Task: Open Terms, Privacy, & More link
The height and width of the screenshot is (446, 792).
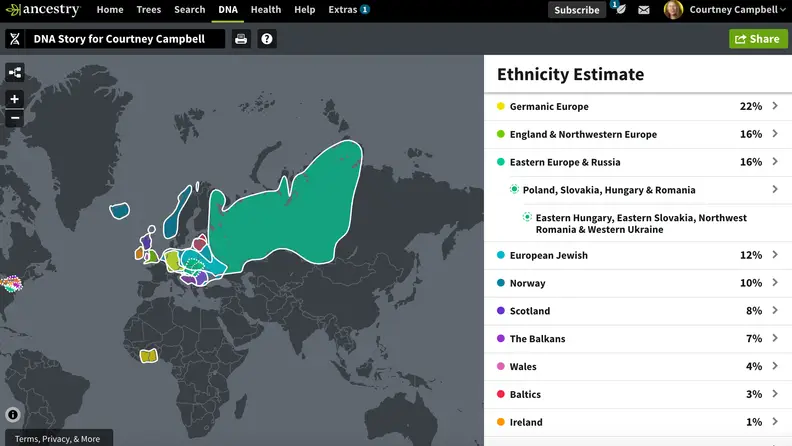Action: [x=57, y=438]
